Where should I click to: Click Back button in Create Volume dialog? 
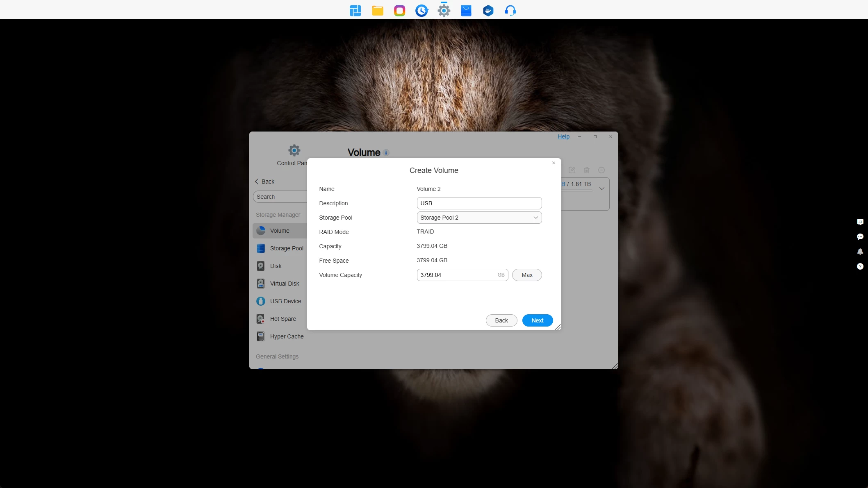(x=501, y=320)
